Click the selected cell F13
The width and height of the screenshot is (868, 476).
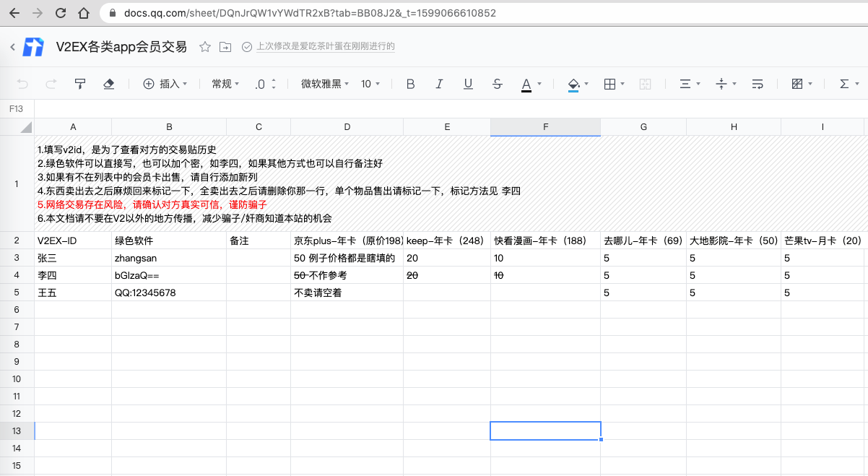click(x=545, y=430)
